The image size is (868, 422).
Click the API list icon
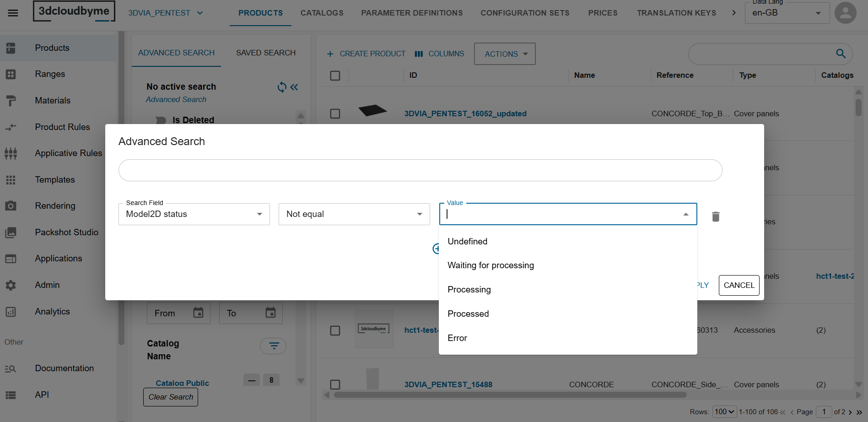coord(11,395)
